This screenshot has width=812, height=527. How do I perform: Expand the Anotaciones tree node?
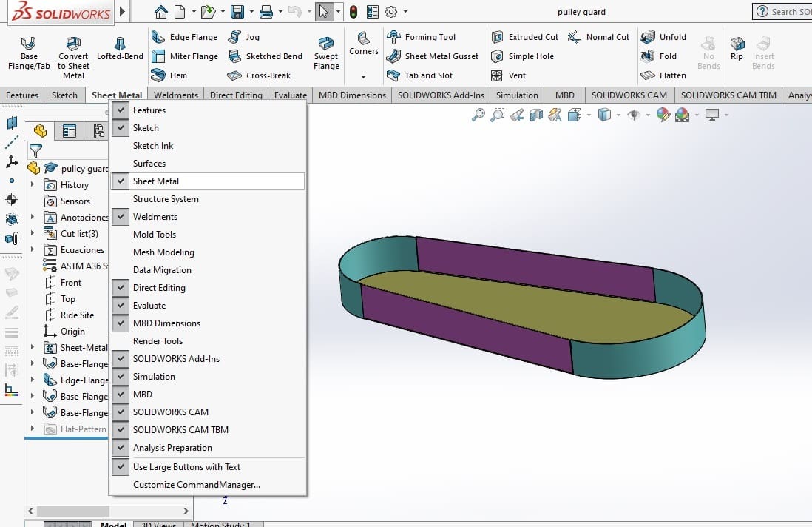point(33,217)
